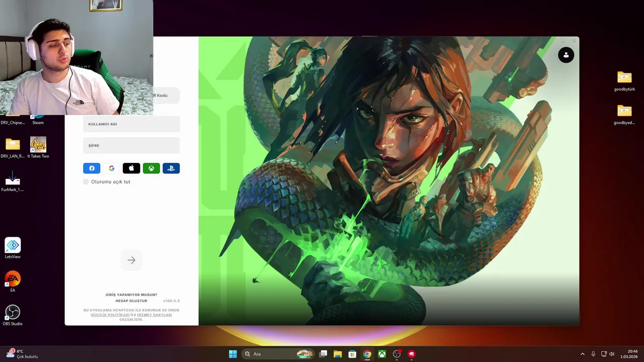Viewport: 644px width, 362px height.
Task: Open the HİZMET ŞARTLARI link
Action: click(x=154, y=315)
